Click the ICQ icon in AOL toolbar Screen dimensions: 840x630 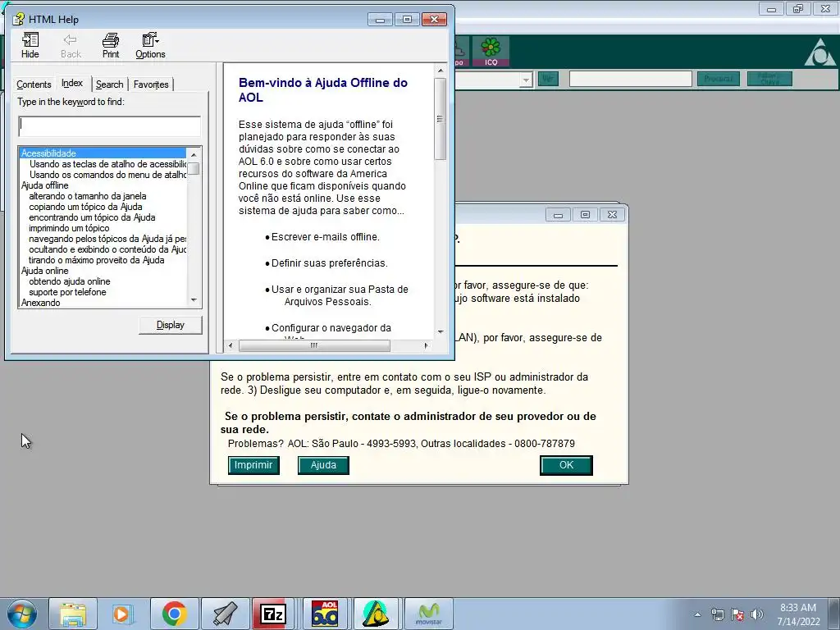[x=491, y=52]
